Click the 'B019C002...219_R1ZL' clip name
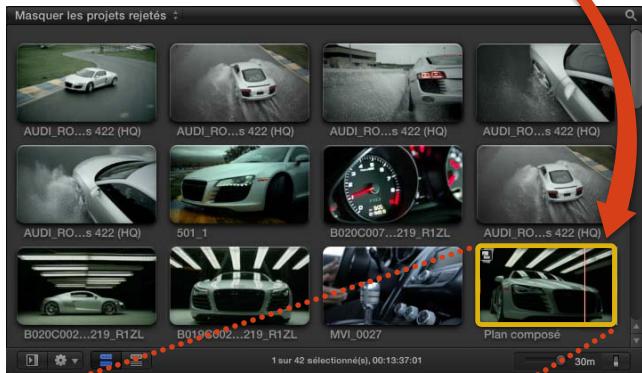The width and height of the screenshot is (642, 373). (237, 335)
